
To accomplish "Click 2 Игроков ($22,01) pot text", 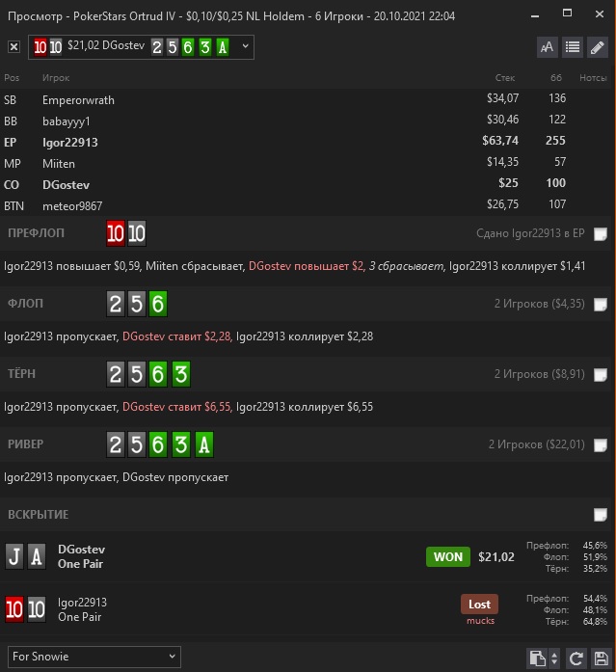I will [x=536, y=444].
